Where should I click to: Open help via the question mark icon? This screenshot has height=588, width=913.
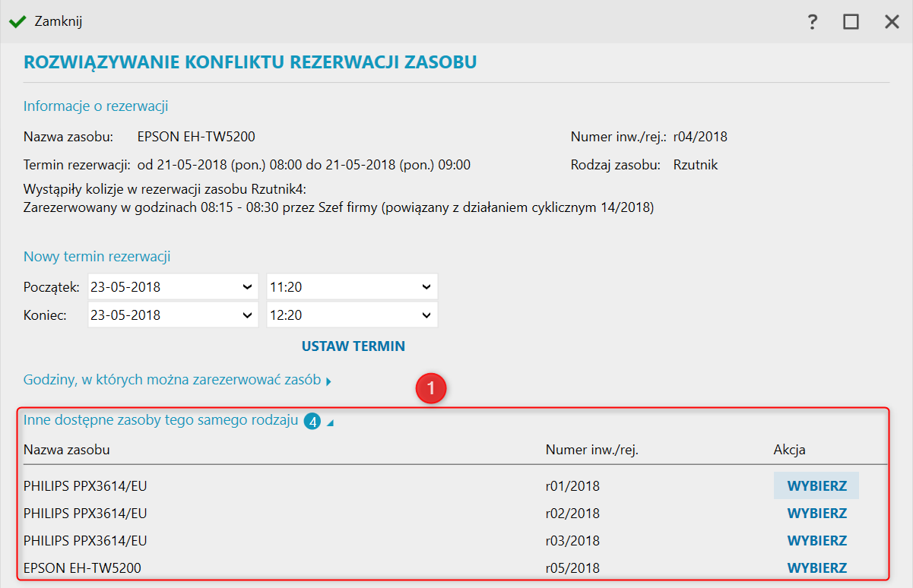tap(813, 22)
